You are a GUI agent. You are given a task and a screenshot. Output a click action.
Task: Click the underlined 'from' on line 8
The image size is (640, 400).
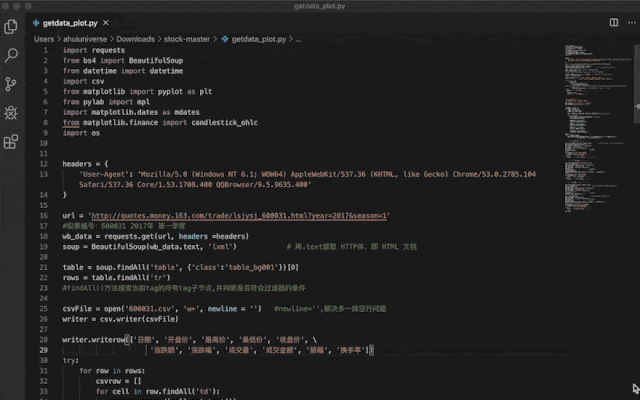point(71,122)
